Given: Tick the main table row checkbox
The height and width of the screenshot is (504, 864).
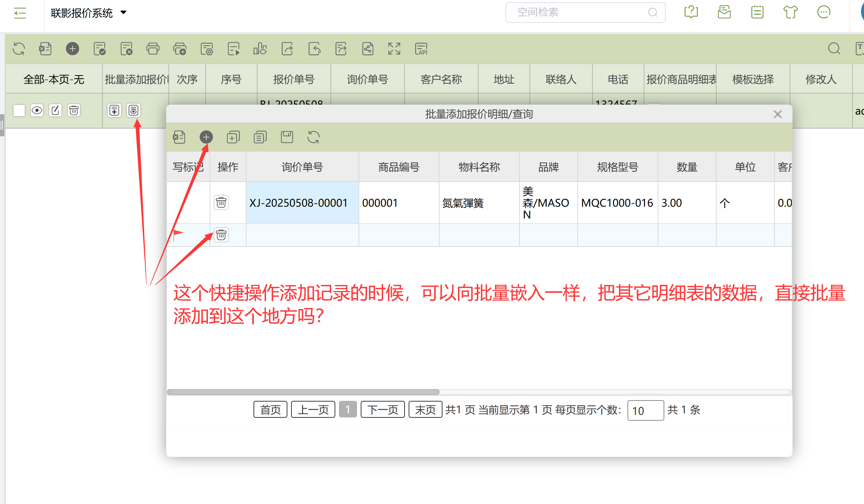Looking at the screenshot, I should (19, 111).
